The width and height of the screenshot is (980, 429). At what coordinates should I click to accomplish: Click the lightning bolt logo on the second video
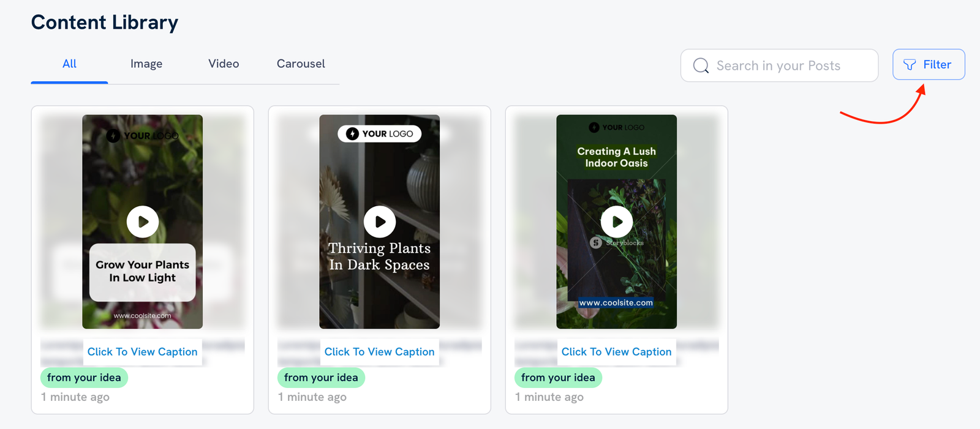(352, 133)
